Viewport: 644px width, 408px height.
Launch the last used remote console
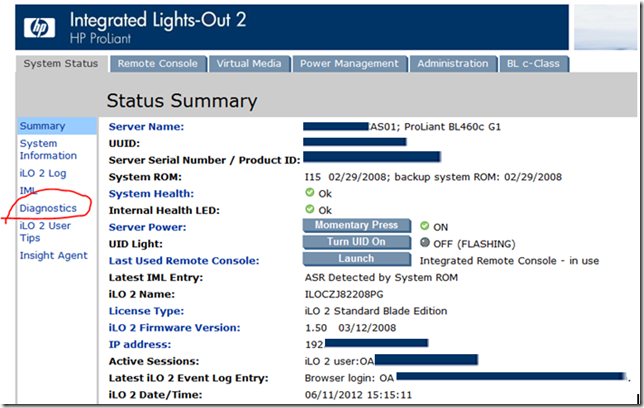(356, 259)
